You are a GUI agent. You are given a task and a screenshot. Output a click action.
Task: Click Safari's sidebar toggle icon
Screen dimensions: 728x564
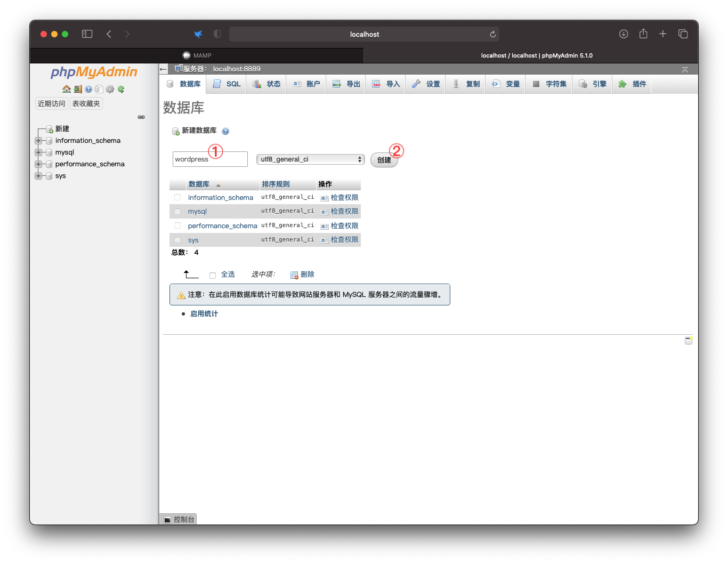point(87,34)
